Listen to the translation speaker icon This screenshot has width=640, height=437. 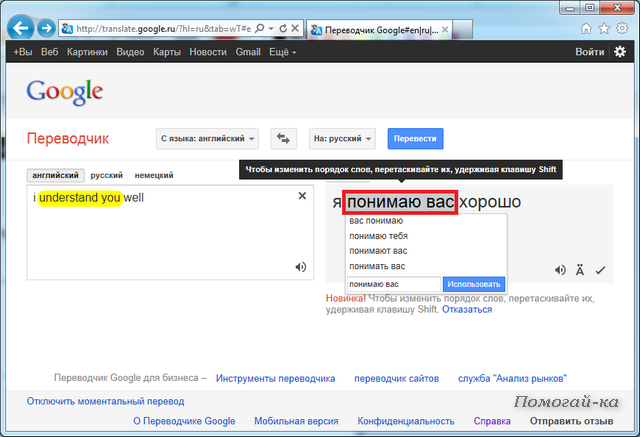tap(560, 270)
